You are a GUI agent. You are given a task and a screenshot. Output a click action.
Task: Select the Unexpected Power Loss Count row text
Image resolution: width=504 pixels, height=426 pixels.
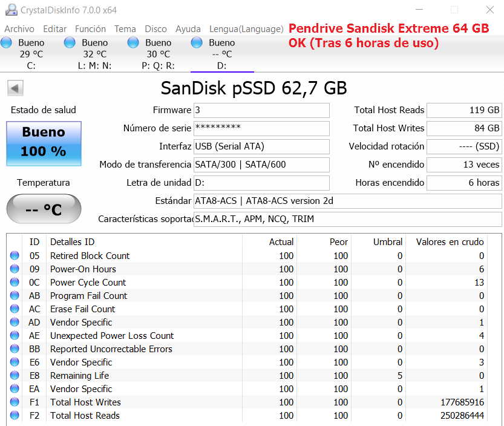(112, 336)
